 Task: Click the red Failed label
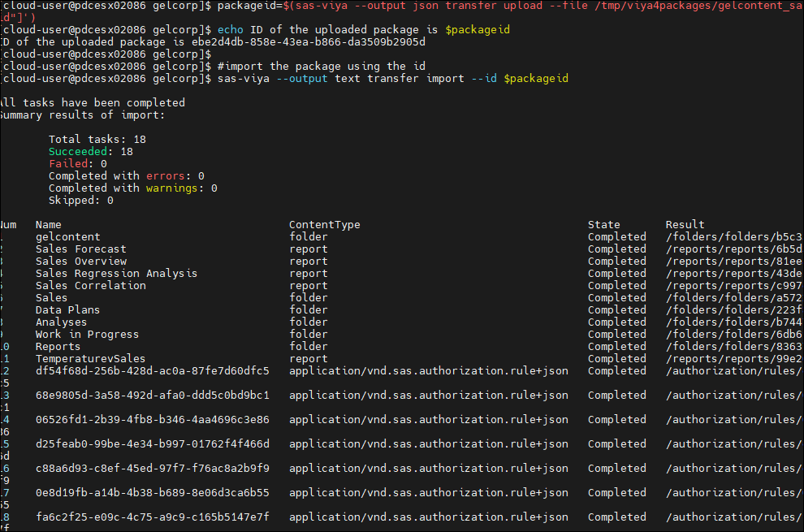tap(68, 164)
